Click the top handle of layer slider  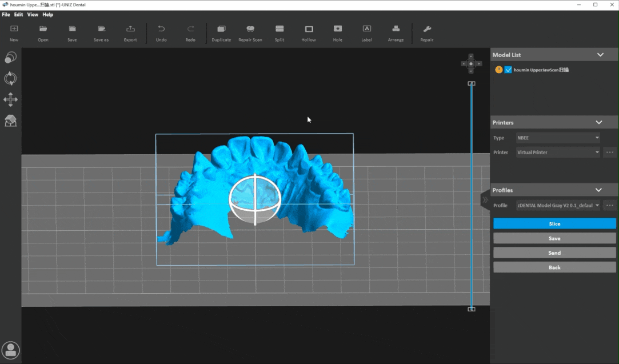click(x=472, y=83)
